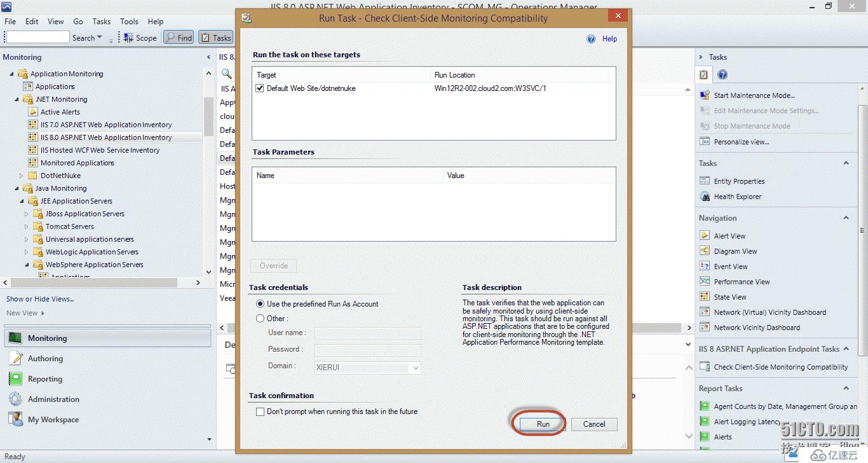Screen dimensions: 868x463
Task: Open Alert View icon in Navigation
Action: tap(704, 236)
